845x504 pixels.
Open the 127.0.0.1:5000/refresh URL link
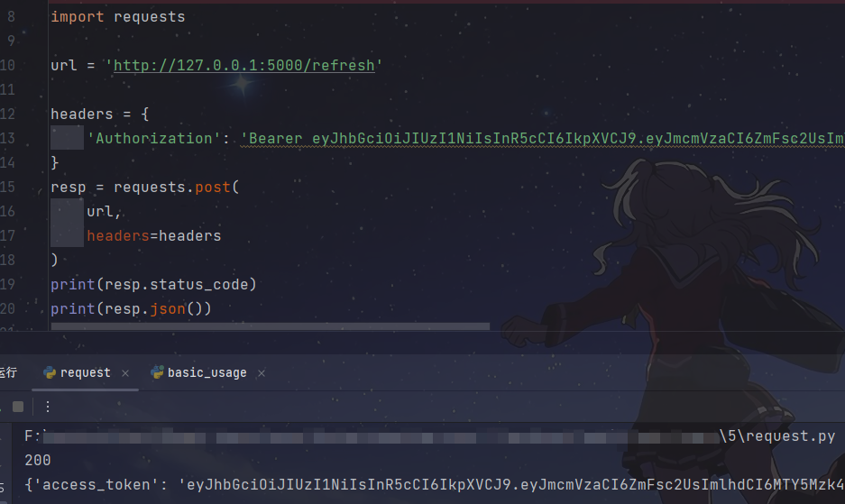click(x=243, y=65)
